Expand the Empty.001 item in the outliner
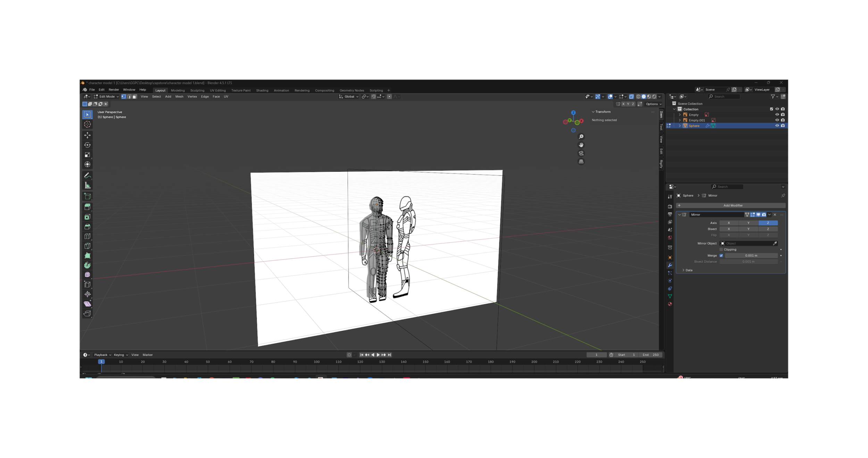The width and height of the screenshot is (868, 458). 680,120
